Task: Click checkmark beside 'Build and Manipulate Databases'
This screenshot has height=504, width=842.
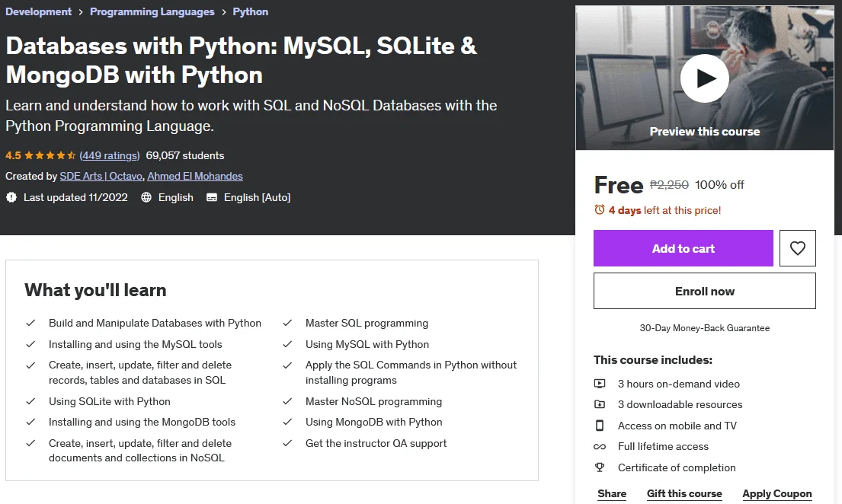Action: [x=30, y=323]
